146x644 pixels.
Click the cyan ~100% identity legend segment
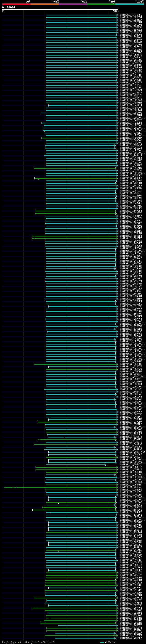pyautogui.click(x=130, y=4)
